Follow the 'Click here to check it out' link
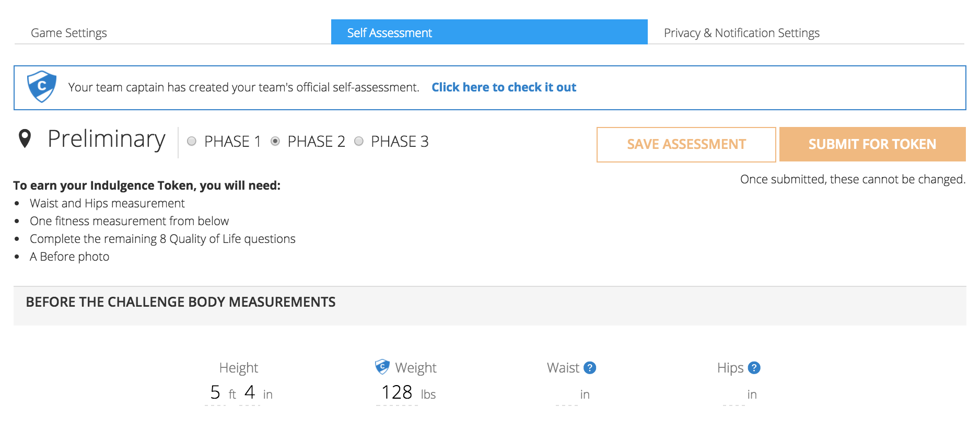 pos(504,87)
